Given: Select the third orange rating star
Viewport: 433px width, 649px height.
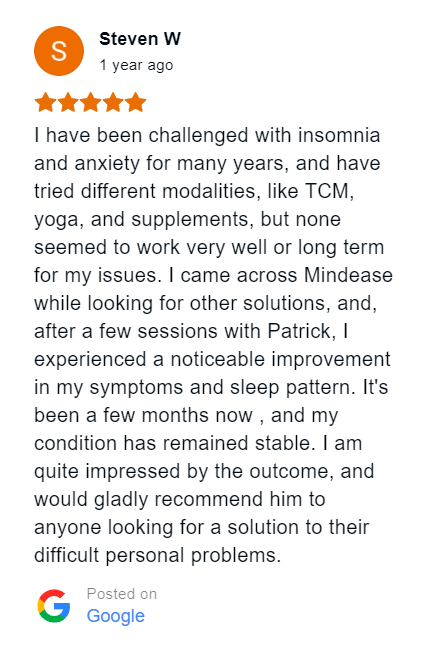Looking at the screenshot, I should [90, 102].
